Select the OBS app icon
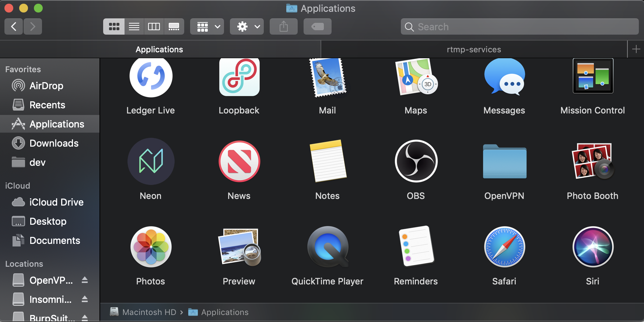Image resolution: width=644 pixels, height=322 pixels. (x=416, y=161)
